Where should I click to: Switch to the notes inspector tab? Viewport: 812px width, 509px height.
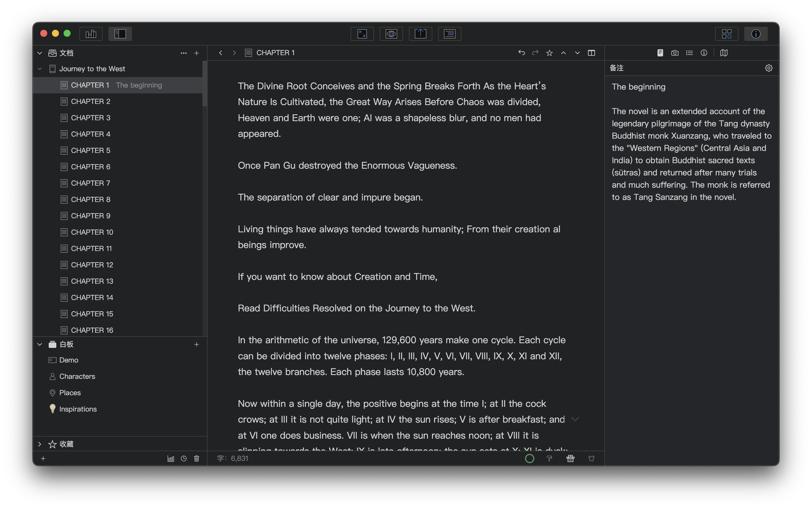[x=660, y=53]
